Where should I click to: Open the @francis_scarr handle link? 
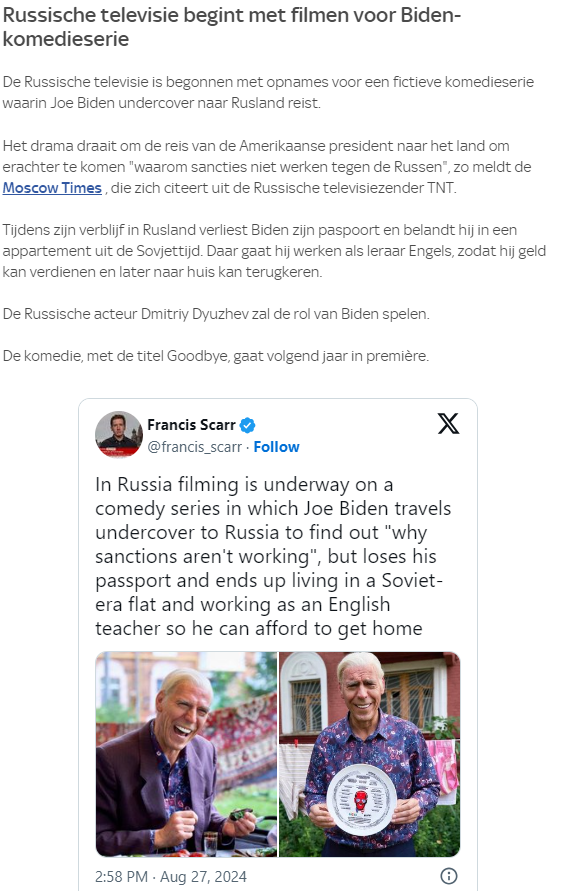pos(194,447)
